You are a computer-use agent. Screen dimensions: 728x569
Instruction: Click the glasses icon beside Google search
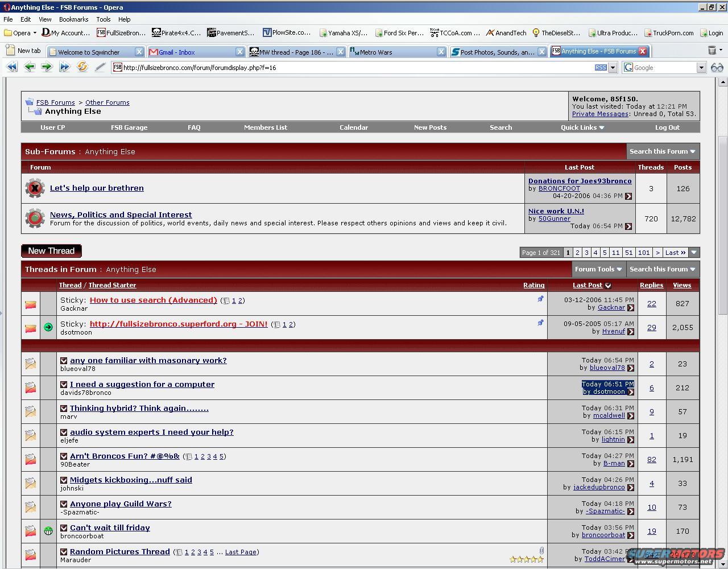[717, 67]
